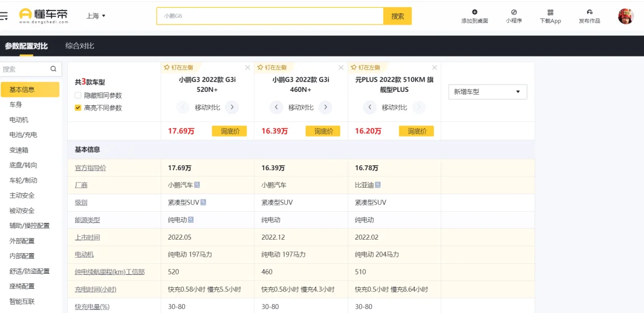This screenshot has width=644, height=313.
Task: Uncheck 高亮不同参数 checkbox
Action: tap(78, 108)
